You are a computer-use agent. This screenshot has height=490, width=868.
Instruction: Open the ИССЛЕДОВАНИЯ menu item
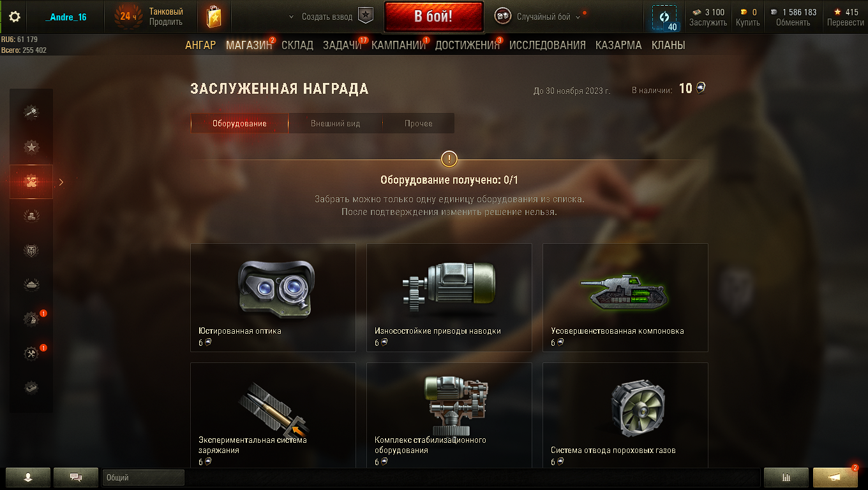pos(548,45)
